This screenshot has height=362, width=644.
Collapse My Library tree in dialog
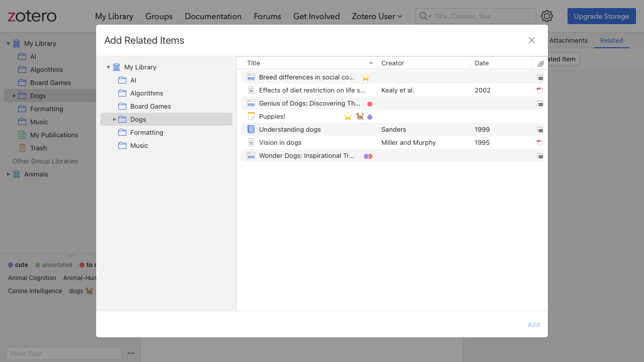tap(108, 67)
